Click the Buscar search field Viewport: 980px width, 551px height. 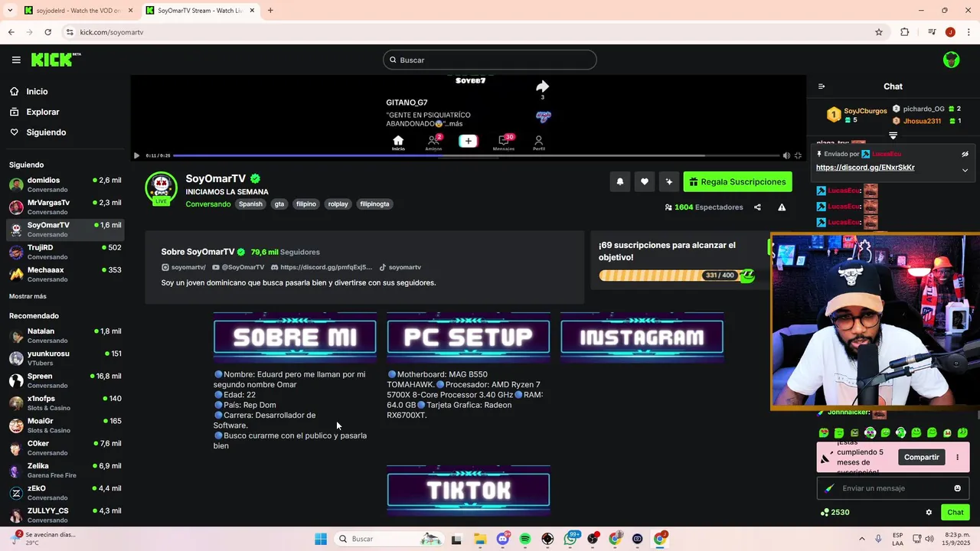490,60
